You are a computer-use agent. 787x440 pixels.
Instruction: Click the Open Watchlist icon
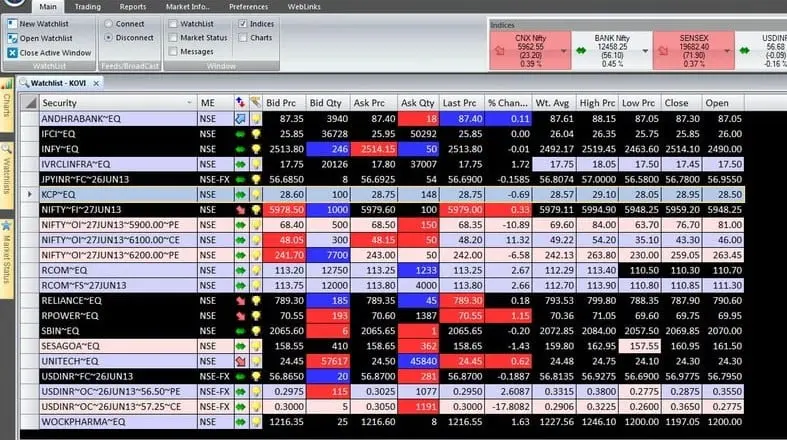[13, 38]
